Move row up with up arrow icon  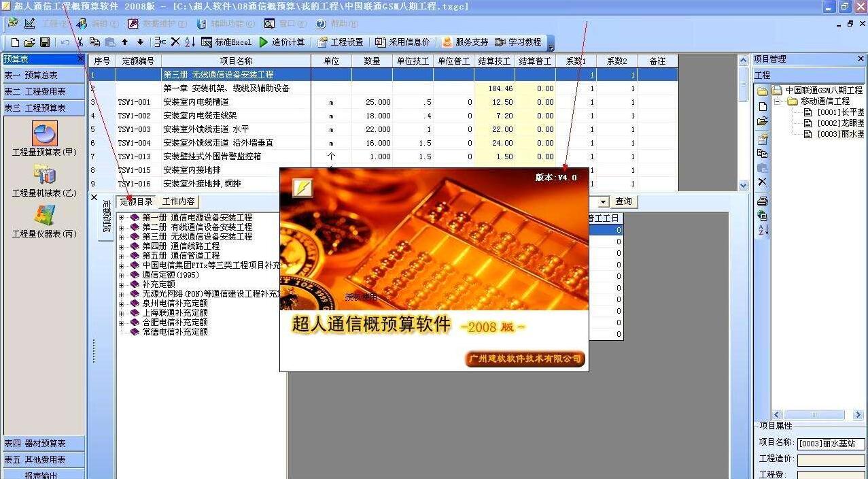pos(125,42)
